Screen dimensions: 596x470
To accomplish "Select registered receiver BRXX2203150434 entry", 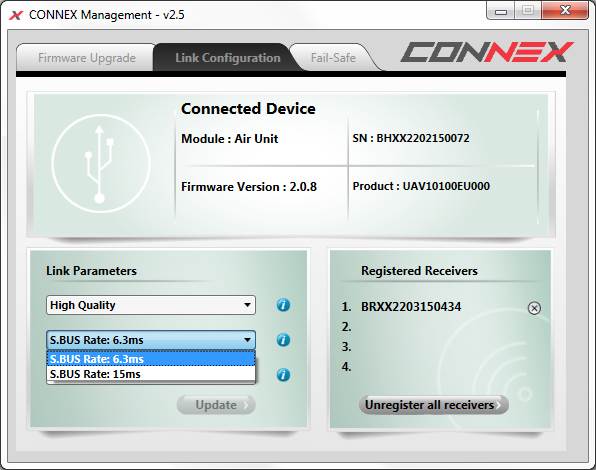I will tap(411, 307).
